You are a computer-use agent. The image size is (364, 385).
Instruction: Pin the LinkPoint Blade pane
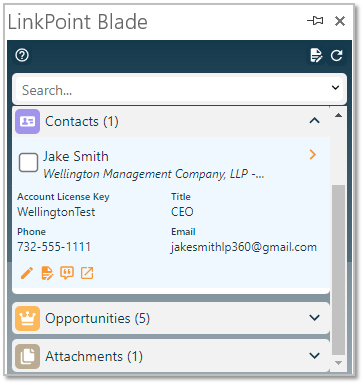(315, 21)
